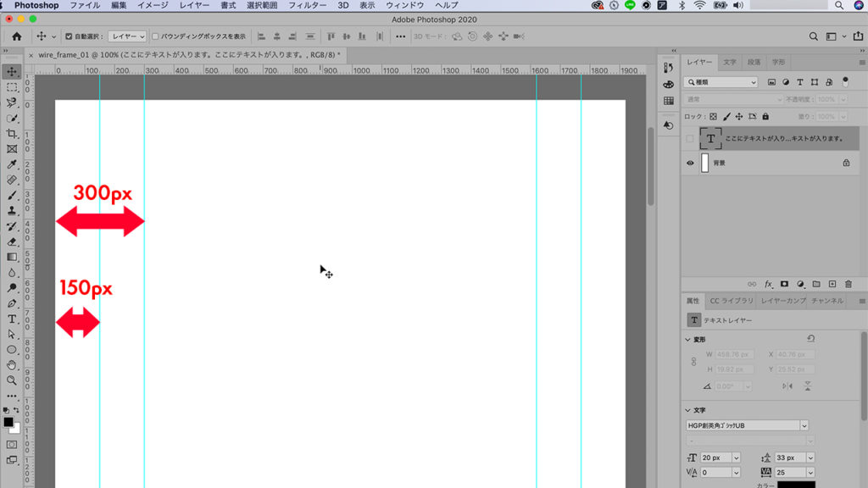Open the tracking 25 dropdown
868x488 pixels.
pos(810,473)
